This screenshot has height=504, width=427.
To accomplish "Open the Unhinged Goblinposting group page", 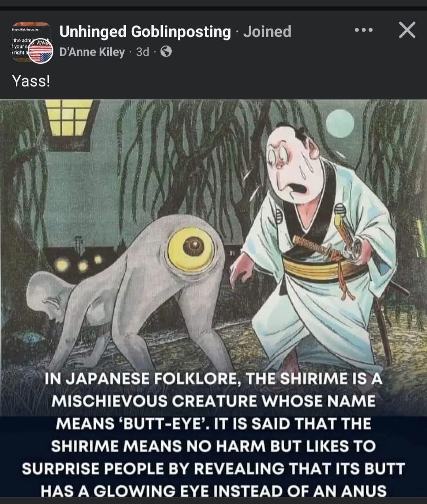I will [145, 31].
